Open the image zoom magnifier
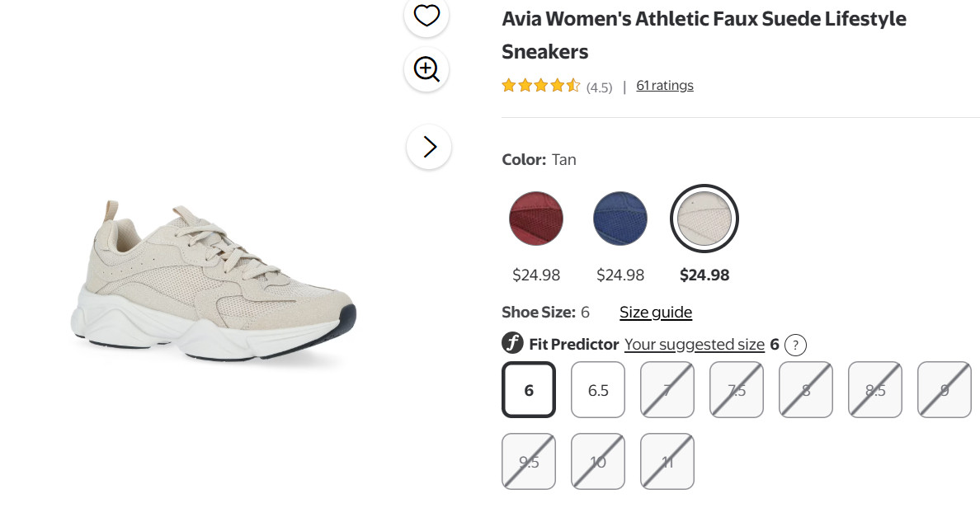 [x=426, y=69]
